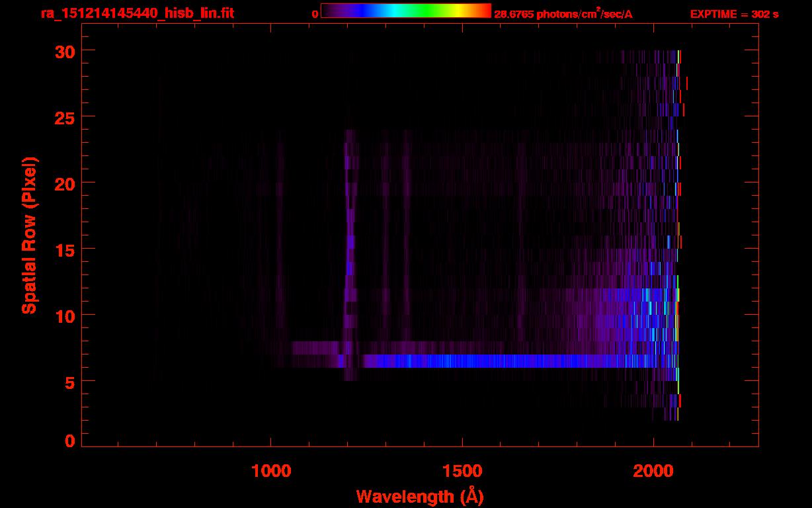Click the Spatial Row (Pixel) axis title
The image size is (812, 508).
pos(28,235)
